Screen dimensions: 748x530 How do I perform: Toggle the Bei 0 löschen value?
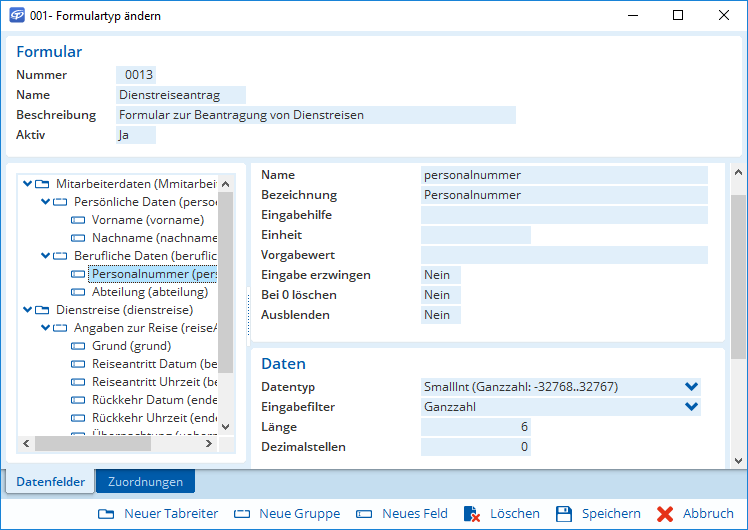coord(440,295)
